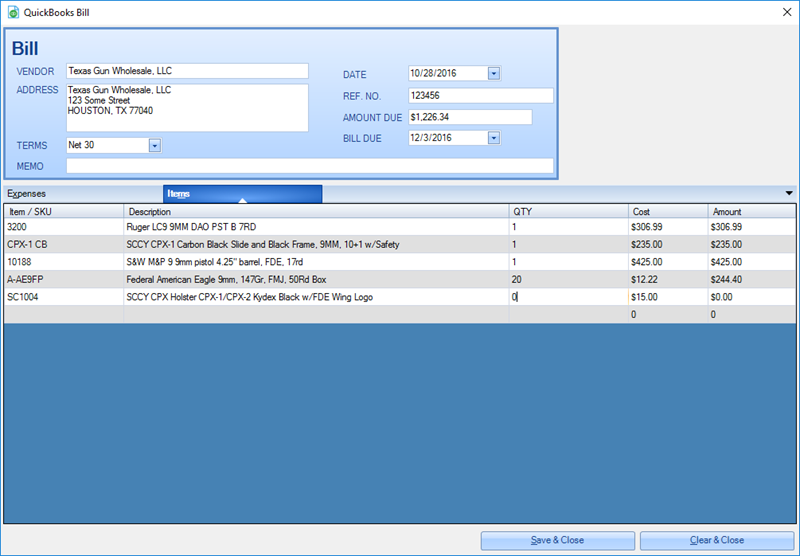
Task: Open the BILL DUE date dropdown arrow
Action: [x=493, y=138]
